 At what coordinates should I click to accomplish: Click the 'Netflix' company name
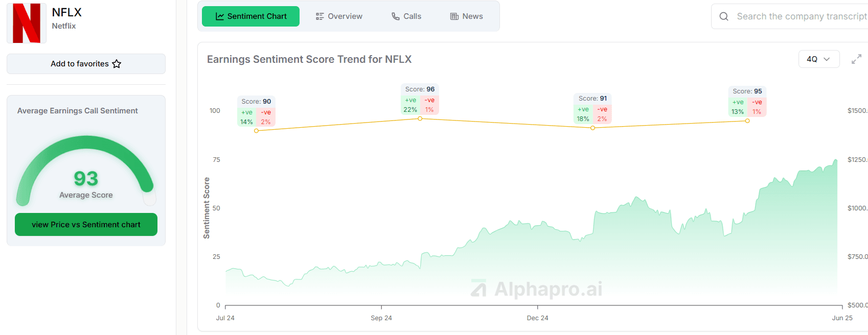click(64, 26)
